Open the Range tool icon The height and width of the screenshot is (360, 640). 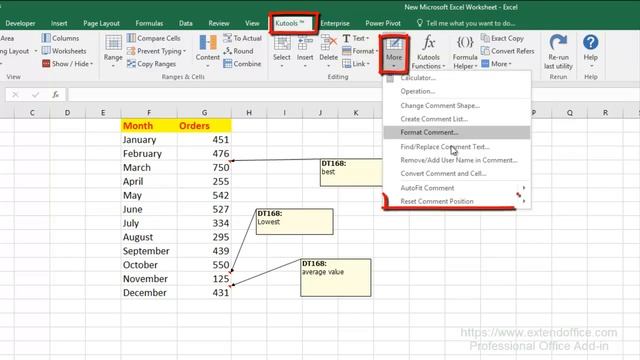click(x=113, y=43)
